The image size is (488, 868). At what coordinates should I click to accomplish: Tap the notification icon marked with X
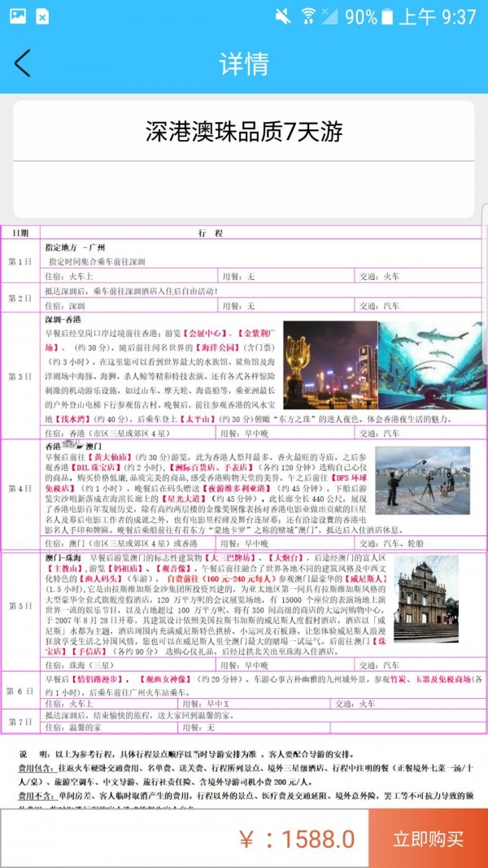pyautogui.click(x=41, y=16)
